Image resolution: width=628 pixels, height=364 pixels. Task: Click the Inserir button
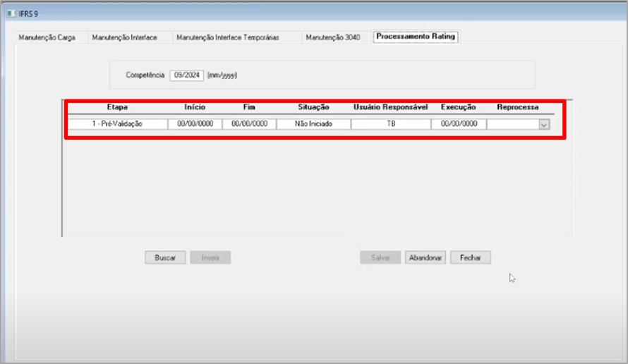coord(210,257)
